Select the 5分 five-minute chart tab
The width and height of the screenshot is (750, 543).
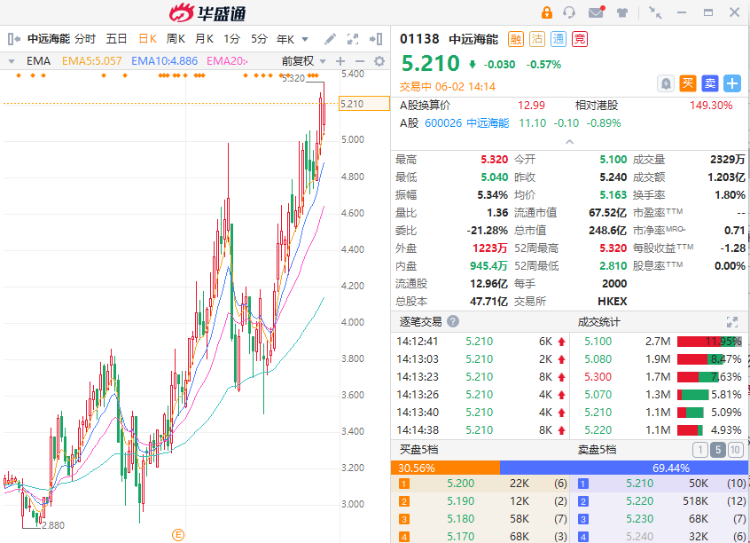[x=259, y=39]
